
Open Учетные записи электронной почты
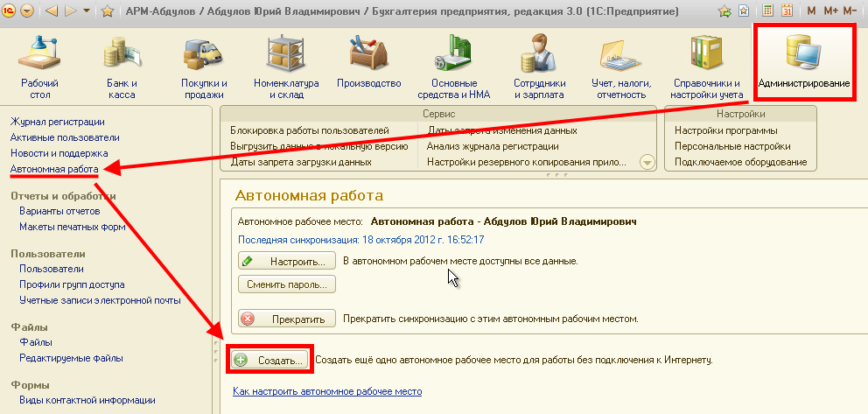click(101, 300)
